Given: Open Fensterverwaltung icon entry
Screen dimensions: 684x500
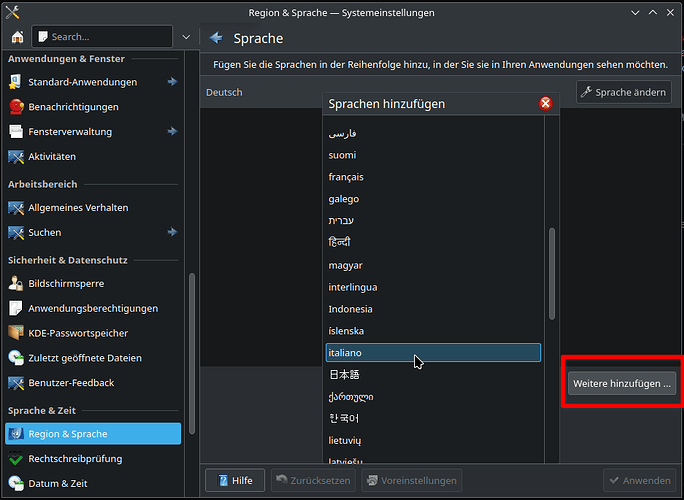Looking at the screenshot, I should [x=16, y=132].
